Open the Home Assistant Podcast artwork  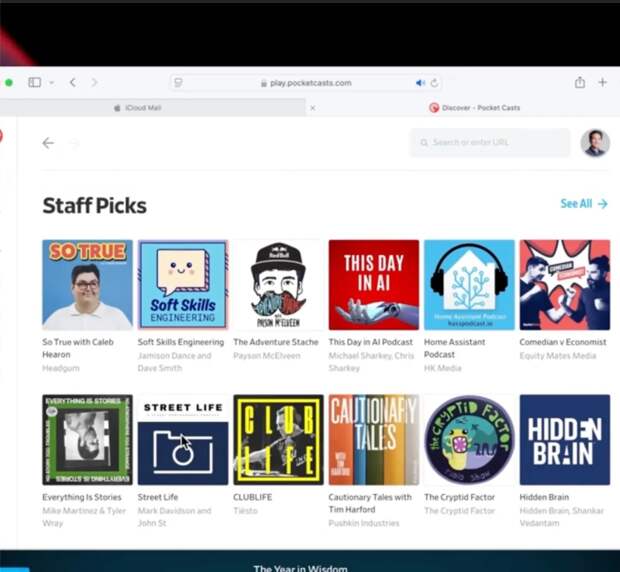[469, 285]
